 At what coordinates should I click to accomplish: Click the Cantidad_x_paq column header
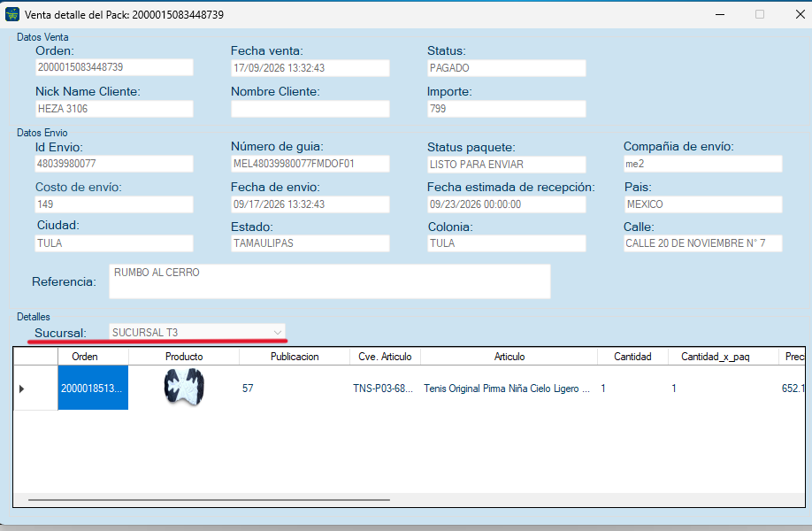[723, 357]
